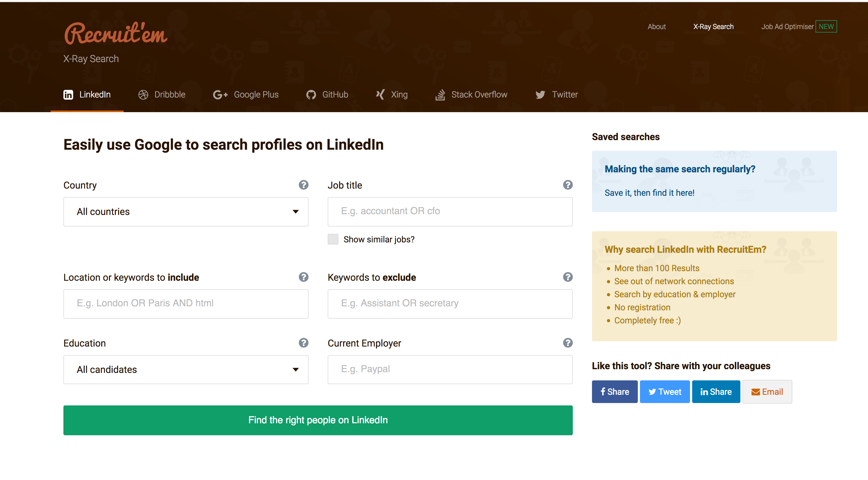The height and width of the screenshot is (480, 868).
Task: Open the Job title help icon
Action: 568,185
